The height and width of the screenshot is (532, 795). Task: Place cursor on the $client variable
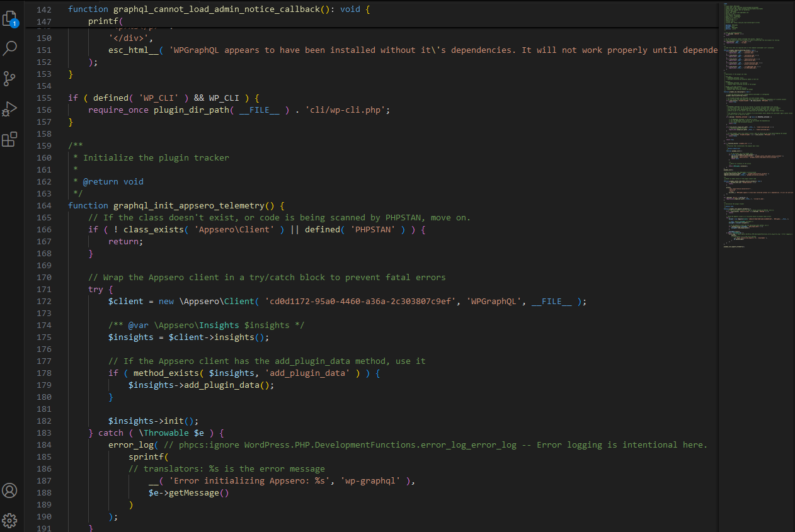pyautogui.click(x=126, y=301)
